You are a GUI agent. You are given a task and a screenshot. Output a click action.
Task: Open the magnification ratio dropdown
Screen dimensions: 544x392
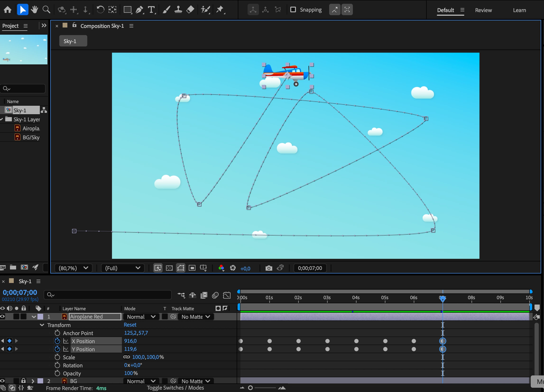click(73, 268)
